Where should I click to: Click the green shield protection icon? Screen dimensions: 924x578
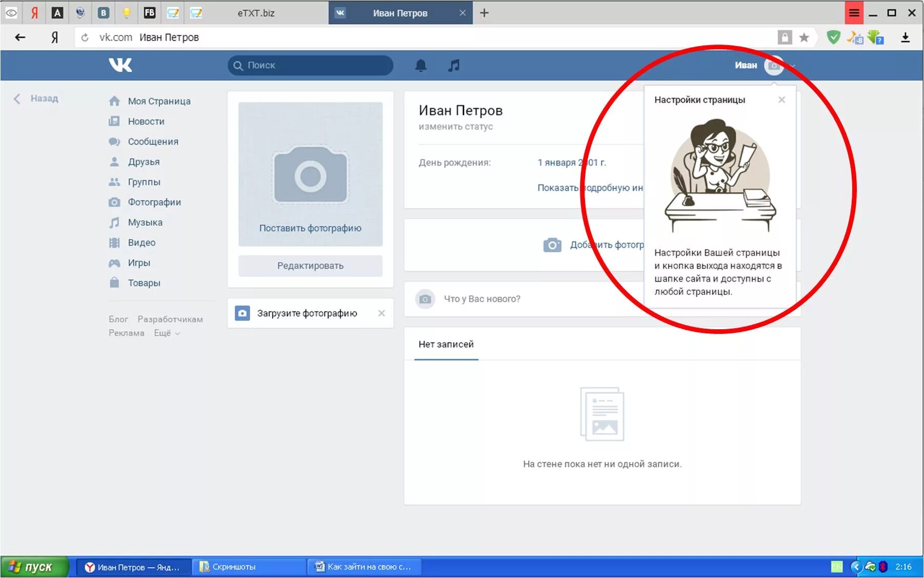click(833, 37)
